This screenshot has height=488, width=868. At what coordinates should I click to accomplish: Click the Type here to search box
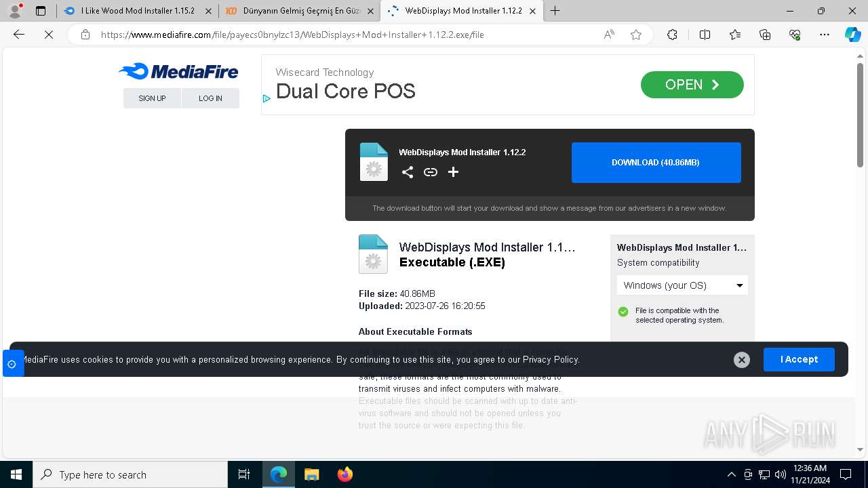pyautogui.click(x=131, y=474)
